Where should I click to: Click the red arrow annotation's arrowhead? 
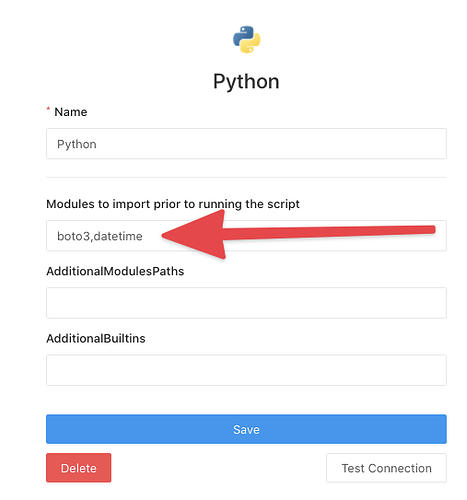pos(193,235)
